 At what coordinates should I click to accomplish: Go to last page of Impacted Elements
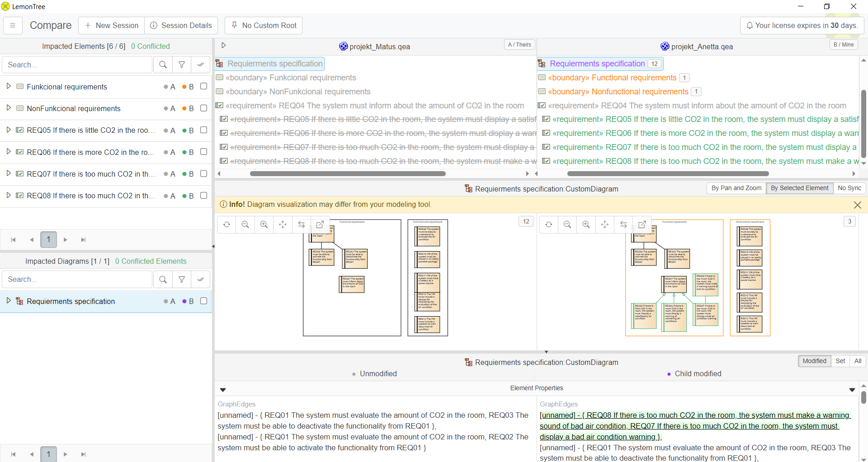[83, 240]
